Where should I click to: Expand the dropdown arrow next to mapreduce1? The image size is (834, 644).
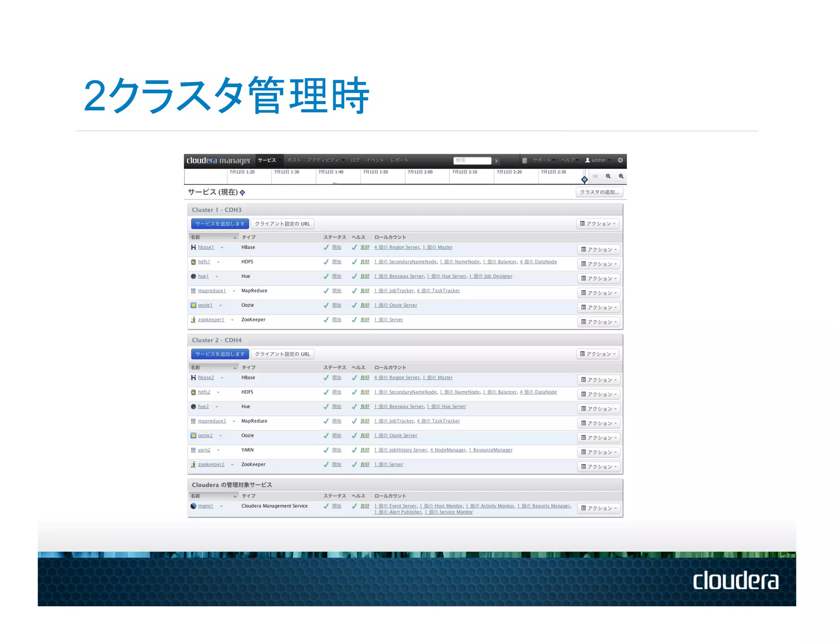tap(234, 291)
